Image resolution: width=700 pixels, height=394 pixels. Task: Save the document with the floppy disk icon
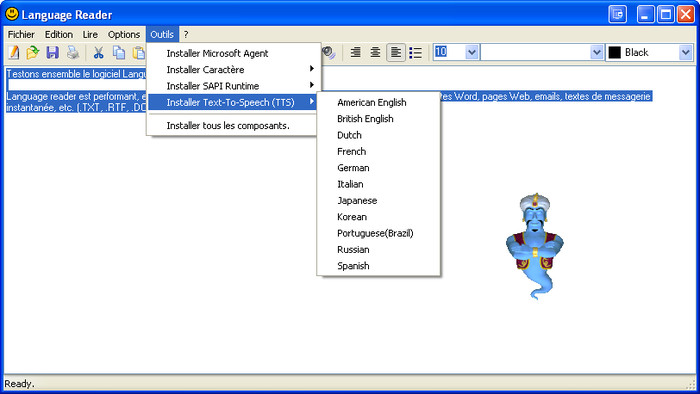point(52,53)
